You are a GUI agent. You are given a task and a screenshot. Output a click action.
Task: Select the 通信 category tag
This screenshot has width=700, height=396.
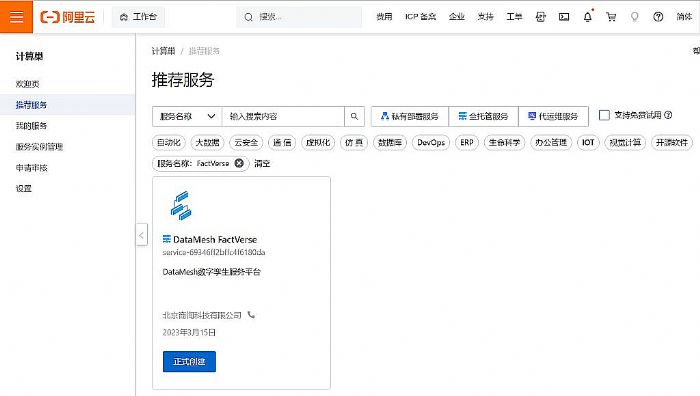point(282,142)
